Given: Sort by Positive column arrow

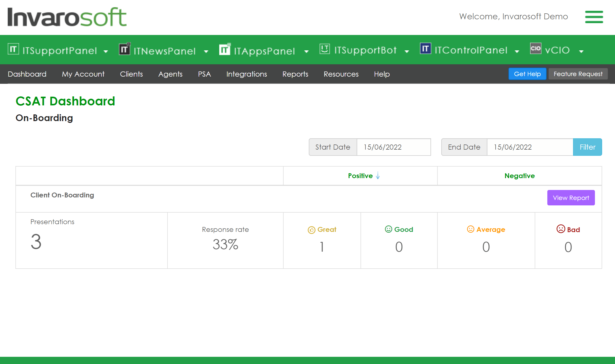Looking at the screenshot, I should click(378, 176).
